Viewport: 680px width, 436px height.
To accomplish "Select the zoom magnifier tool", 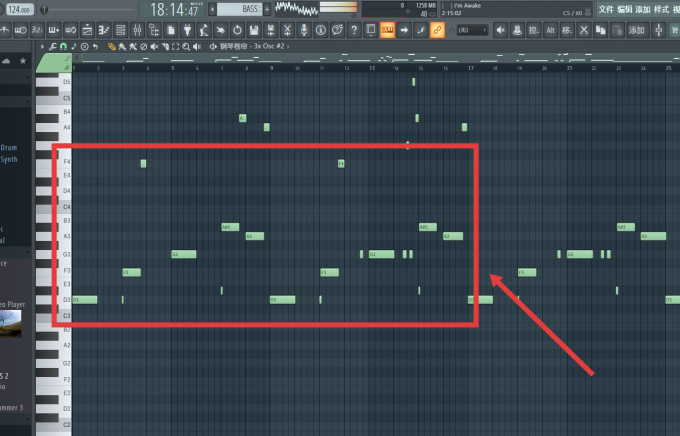I will click(x=186, y=46).
